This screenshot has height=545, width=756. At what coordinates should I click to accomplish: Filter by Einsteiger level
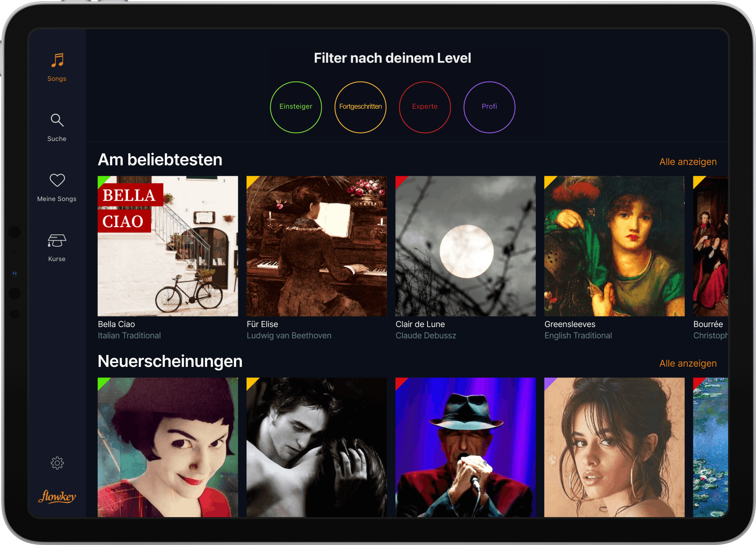coord(296,107)
